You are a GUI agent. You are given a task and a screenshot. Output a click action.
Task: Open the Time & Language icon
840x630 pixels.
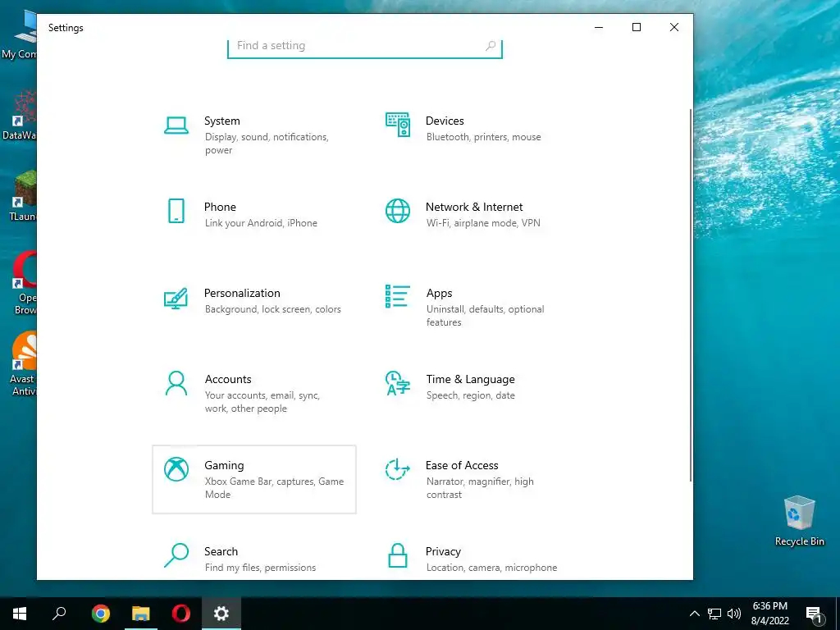click(398, 383)
